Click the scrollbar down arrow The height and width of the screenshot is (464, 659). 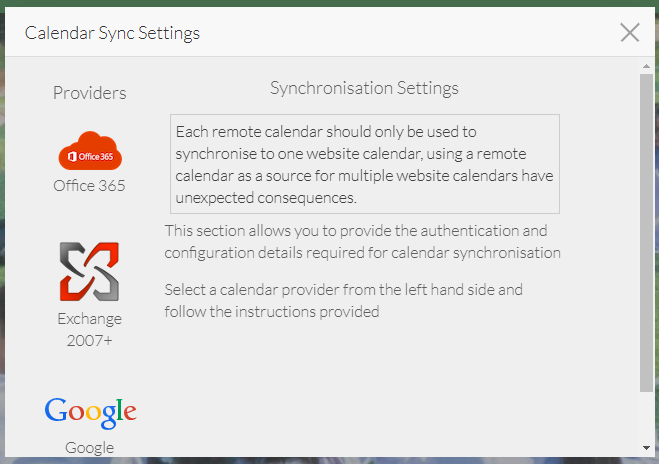tap(646, 447)
